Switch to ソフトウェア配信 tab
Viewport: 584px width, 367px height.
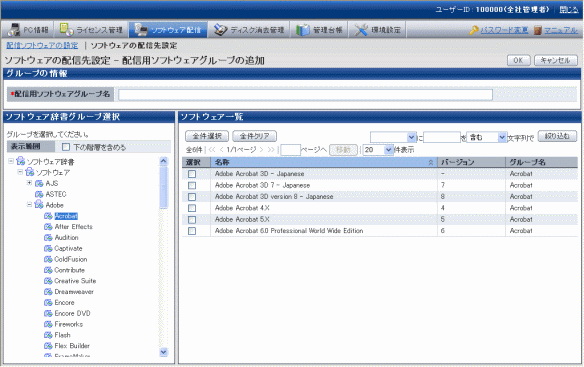coord(168,30)
